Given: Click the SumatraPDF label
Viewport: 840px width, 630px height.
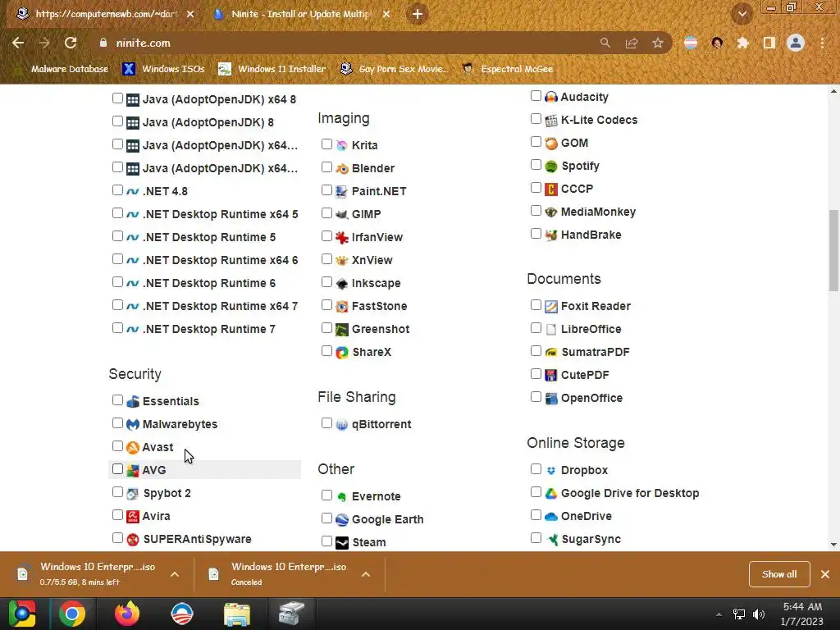Looking at the screenshot, I should (x=596, y=352).
